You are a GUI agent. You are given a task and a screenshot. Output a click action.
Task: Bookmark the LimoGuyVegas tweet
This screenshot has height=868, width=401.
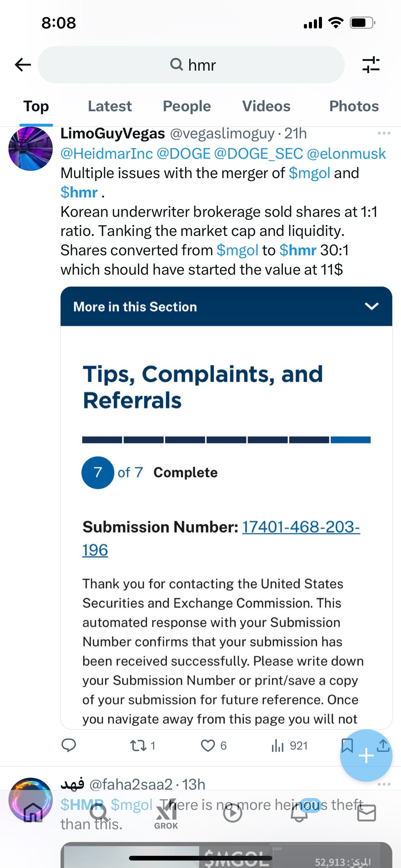pos(347,745)
